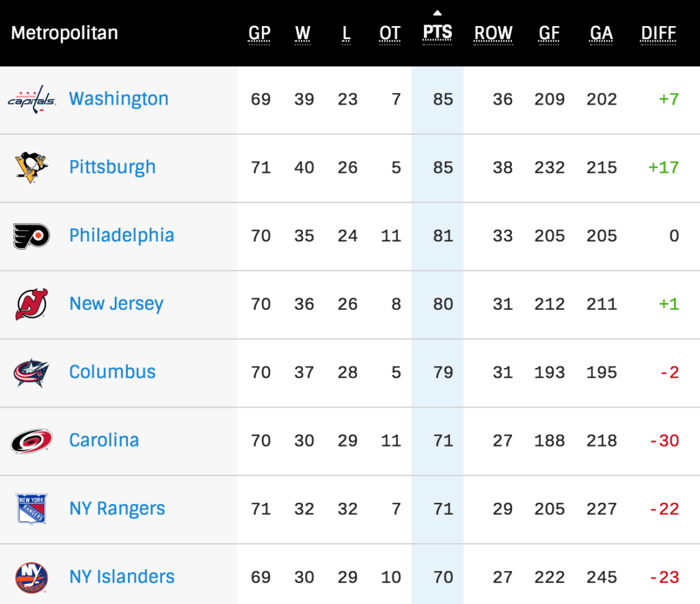
Task: Click the New York Rangers logo
Action: tap(31, 510)
